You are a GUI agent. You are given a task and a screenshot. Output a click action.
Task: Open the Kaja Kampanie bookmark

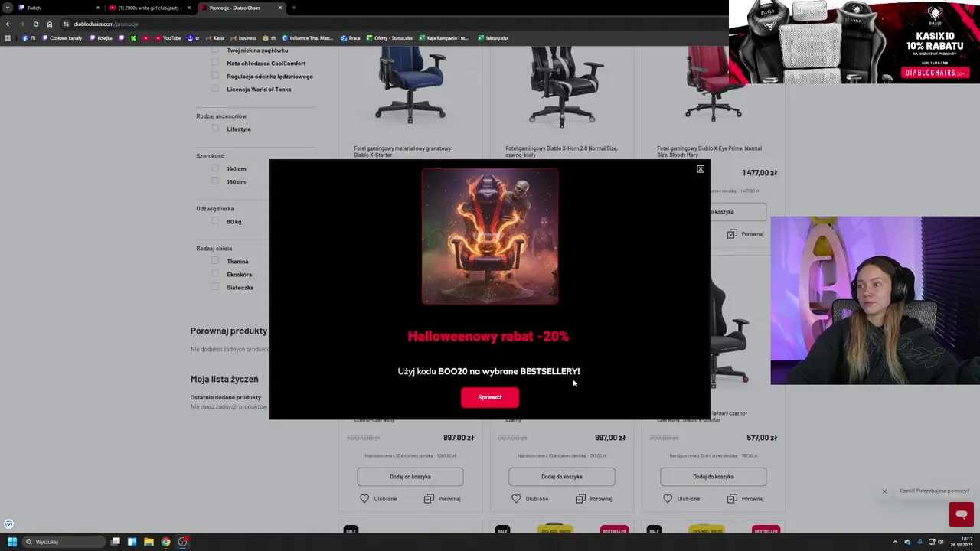point(443,38)
